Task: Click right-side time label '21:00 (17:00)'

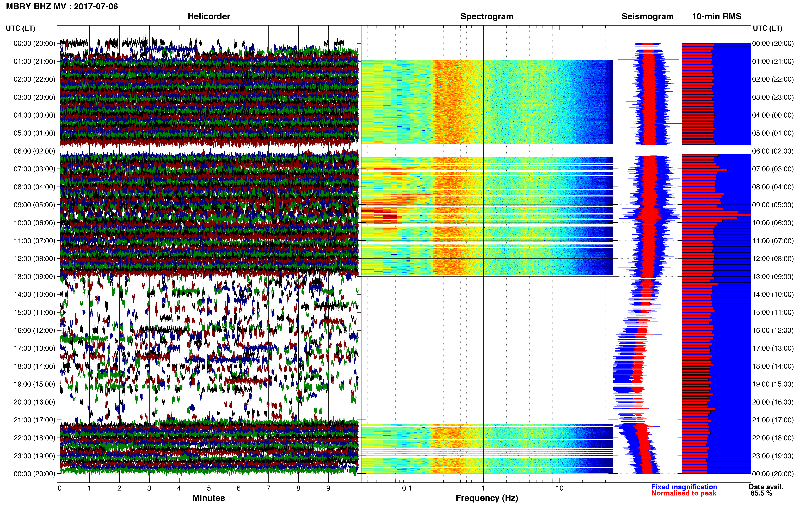Action: pyautogui.click(x=773, y=420)
